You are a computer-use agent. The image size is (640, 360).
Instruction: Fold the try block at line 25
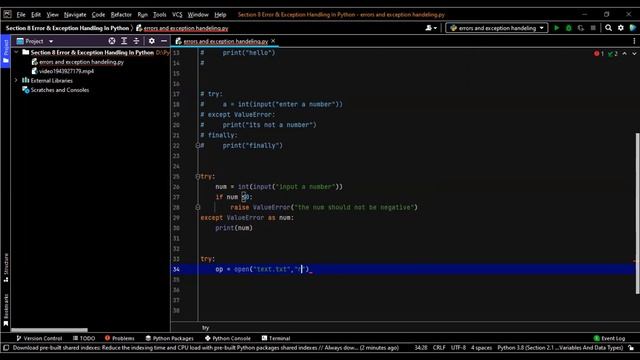[x=198, y=177]
